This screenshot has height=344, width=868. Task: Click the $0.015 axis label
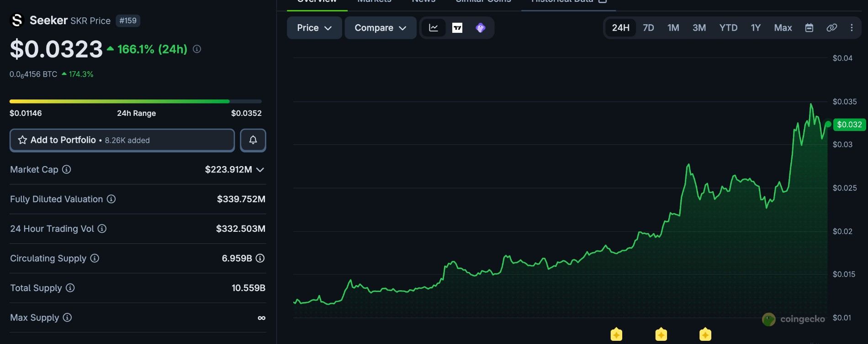point(844,274)
